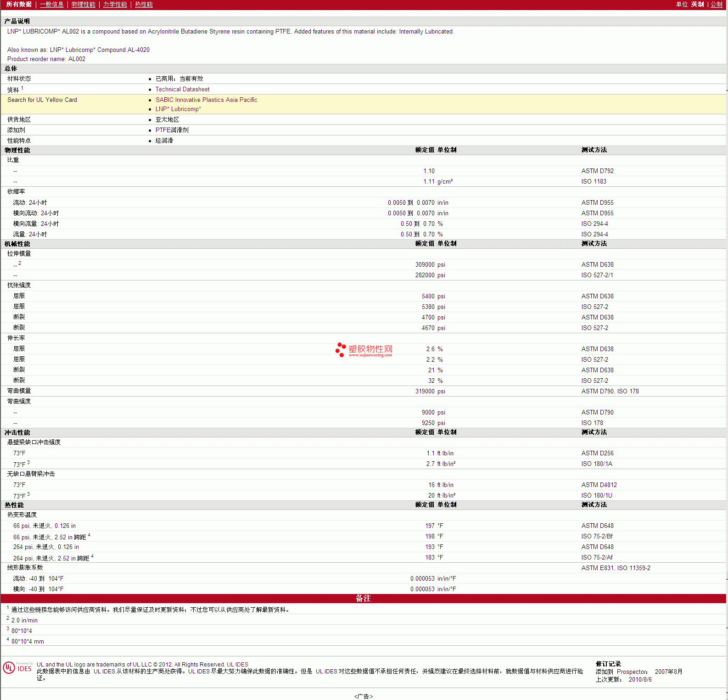Click the 9250 psi flexural strength value

coord(433,423)
